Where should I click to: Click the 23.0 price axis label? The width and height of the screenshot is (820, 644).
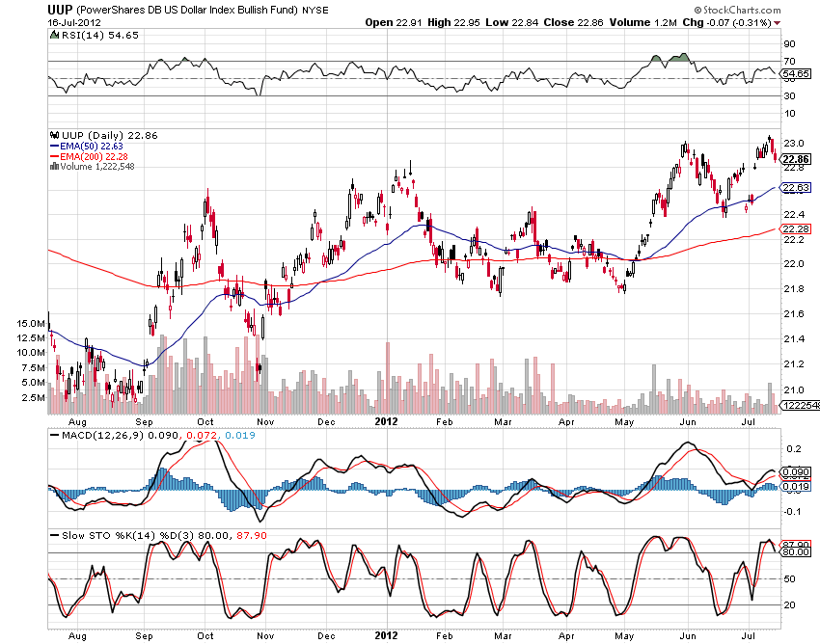point(793,144)
